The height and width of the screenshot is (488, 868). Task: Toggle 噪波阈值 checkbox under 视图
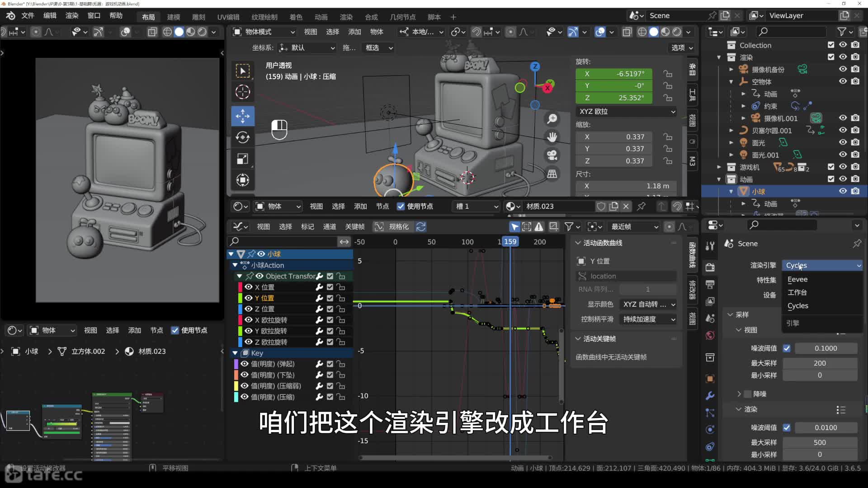(x=787, y=348)
